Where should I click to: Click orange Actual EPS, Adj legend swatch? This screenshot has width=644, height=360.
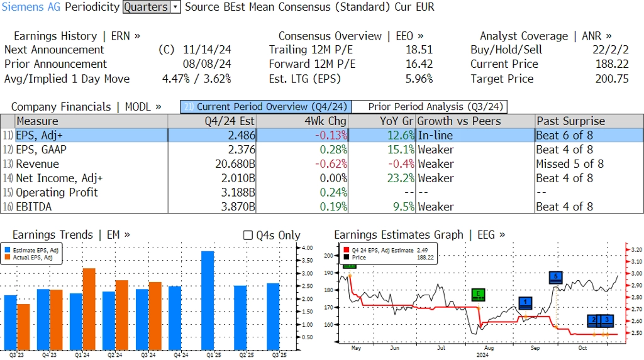8,258
